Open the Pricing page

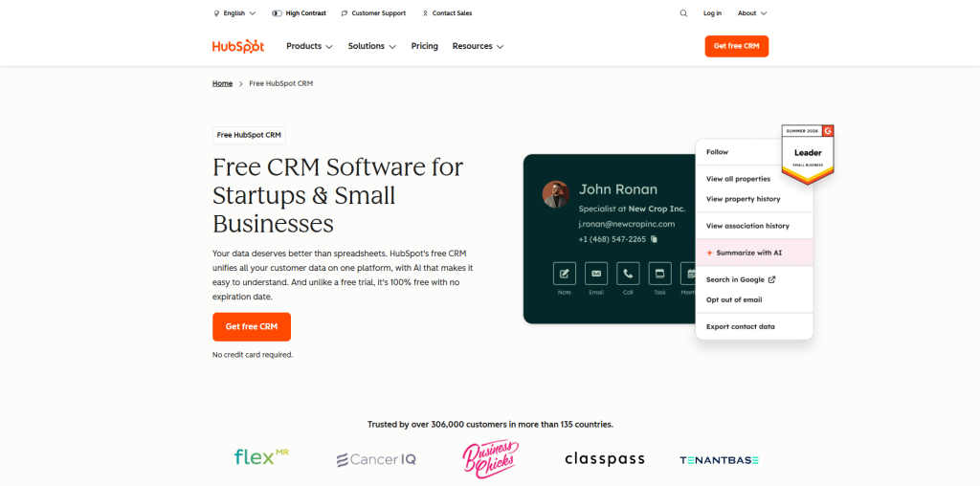click(x=424, y=46)
